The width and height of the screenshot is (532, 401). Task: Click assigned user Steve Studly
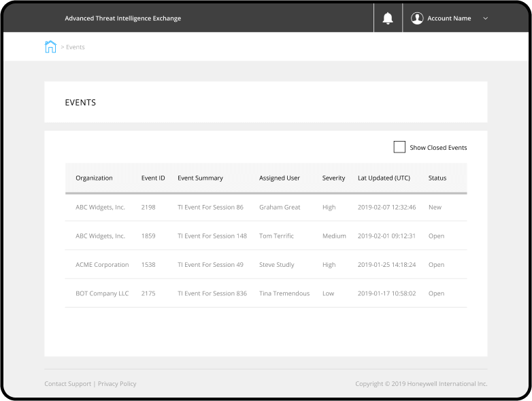pyautogui.click(x=276, y=265)
